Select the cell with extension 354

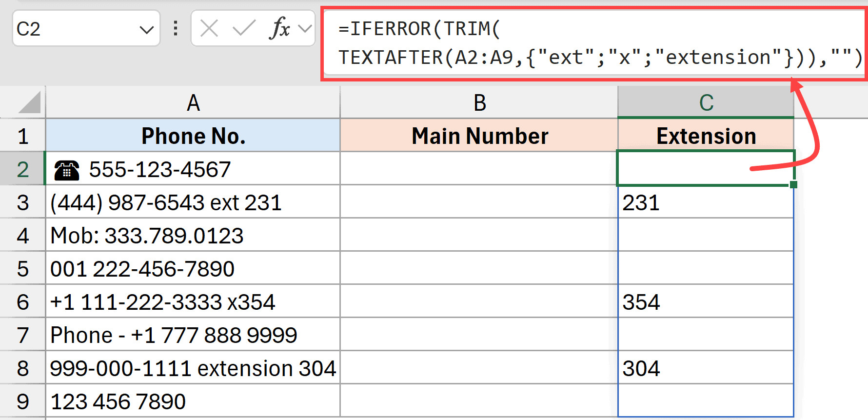[x=706, y=302]
